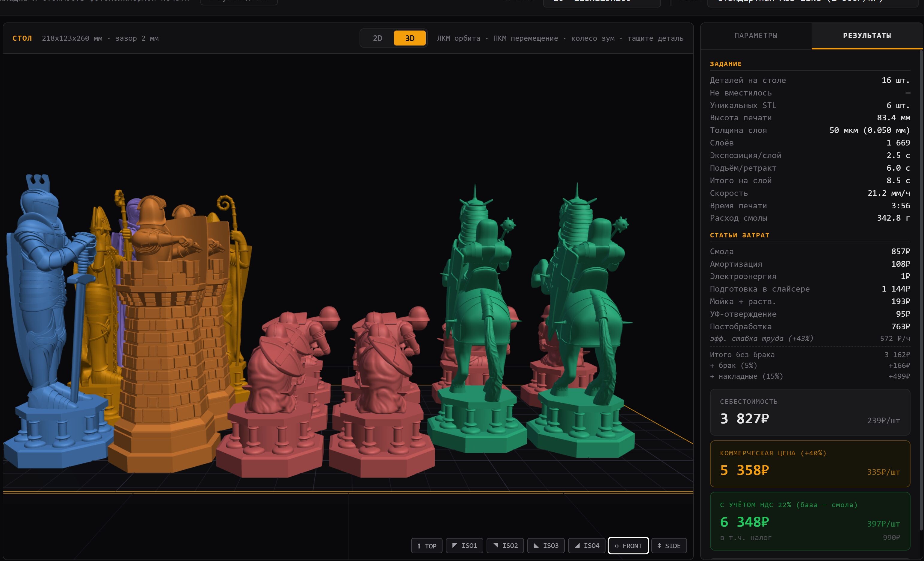Select ISO4 isometric view
Viewport: 924px width, 561px height.
(587, 546)
